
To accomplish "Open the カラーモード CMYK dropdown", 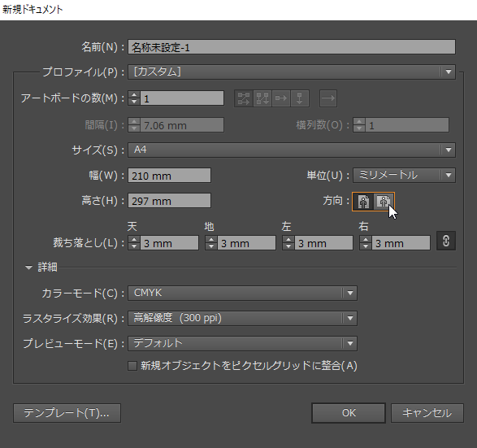I will coord(242,293).
